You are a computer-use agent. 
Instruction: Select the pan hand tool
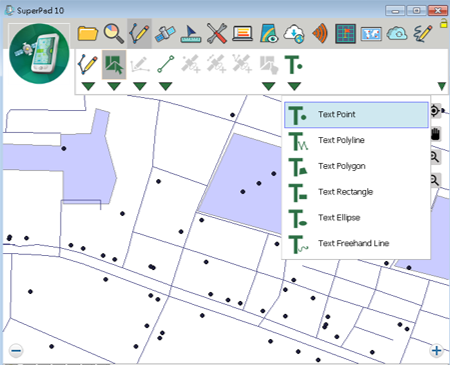point(436,134)
